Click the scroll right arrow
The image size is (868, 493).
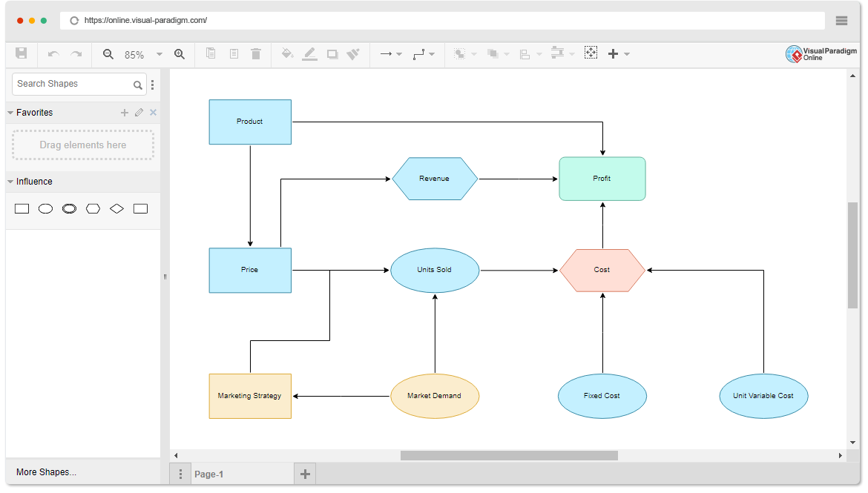pyautogui.click(x=841, y=455)
